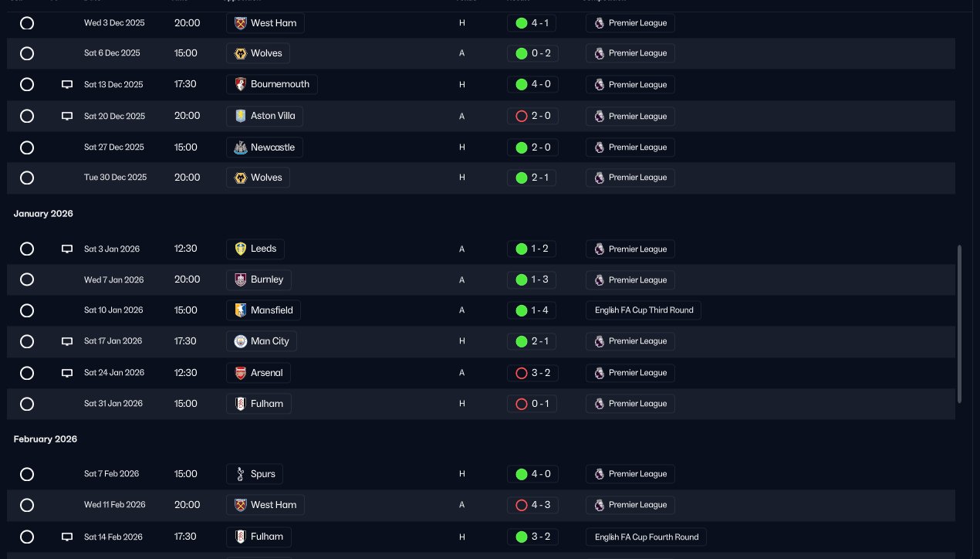Open the 0 - 2 result away at Wolves
Screen dimensions: 980x559
point(532,53)
